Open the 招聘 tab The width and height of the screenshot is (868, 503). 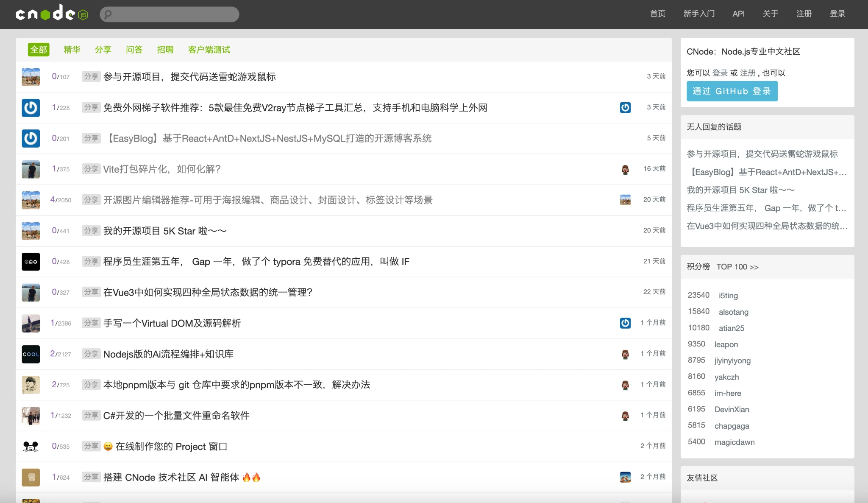(x=165, y=50)
